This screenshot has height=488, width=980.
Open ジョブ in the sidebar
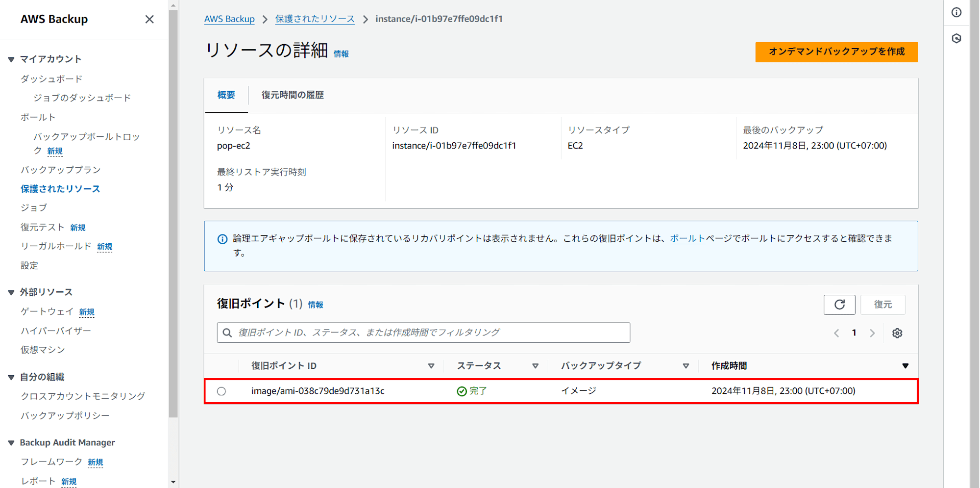[x=34, y=208]
